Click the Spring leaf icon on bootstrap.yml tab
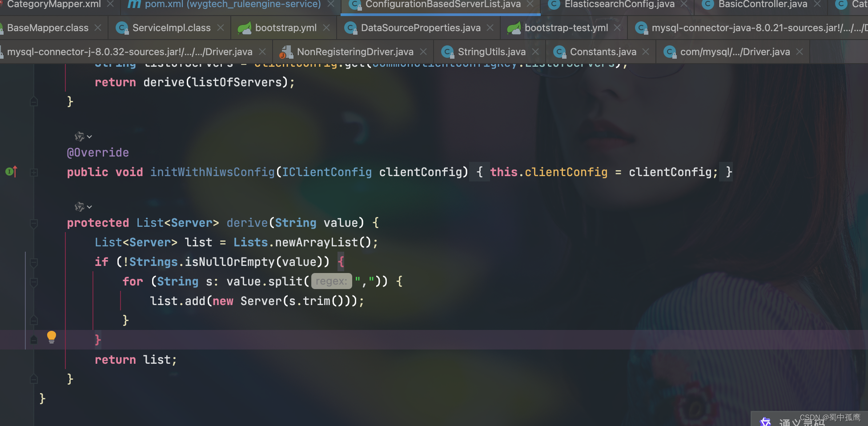This screenshot has width=868, height=426. (x=244, y=28)
